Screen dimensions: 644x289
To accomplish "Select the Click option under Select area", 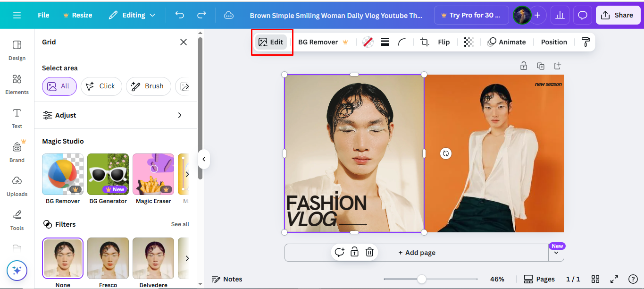I will coord(101,86).
